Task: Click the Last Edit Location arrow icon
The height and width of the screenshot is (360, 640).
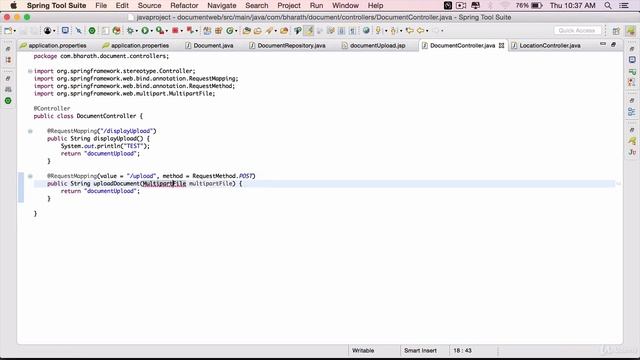Action: coord(409,31)
